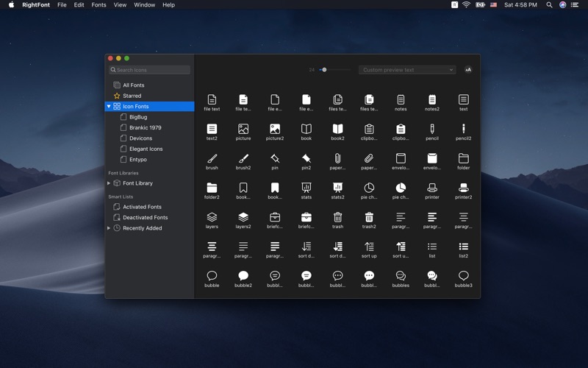
Task: Open the View menu
Action: point(120,5)
